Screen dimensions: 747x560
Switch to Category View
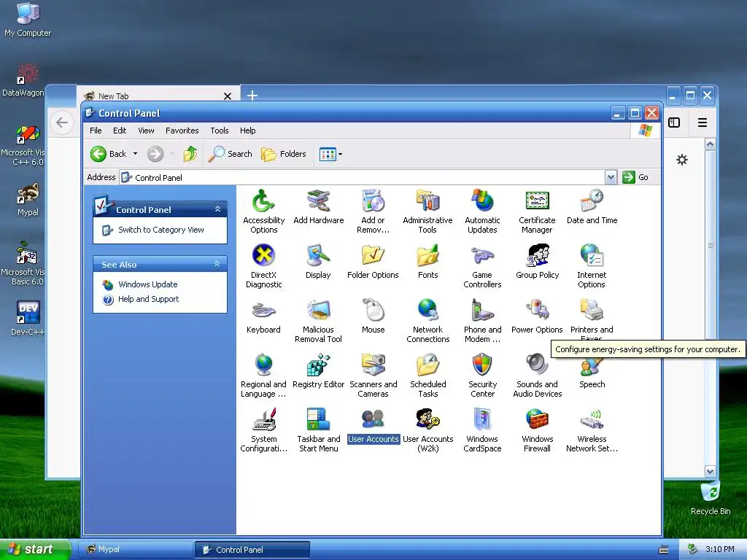(x=161, y=230)
